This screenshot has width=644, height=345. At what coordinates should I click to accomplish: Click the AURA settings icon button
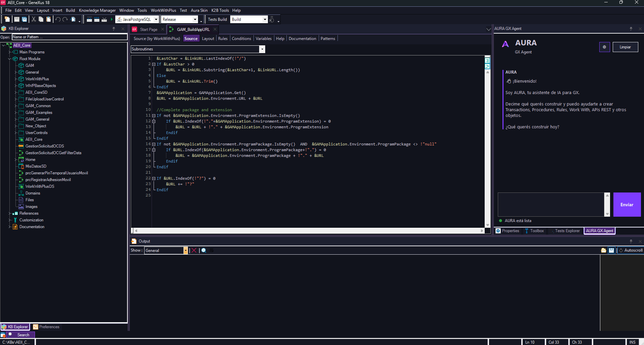604,47
